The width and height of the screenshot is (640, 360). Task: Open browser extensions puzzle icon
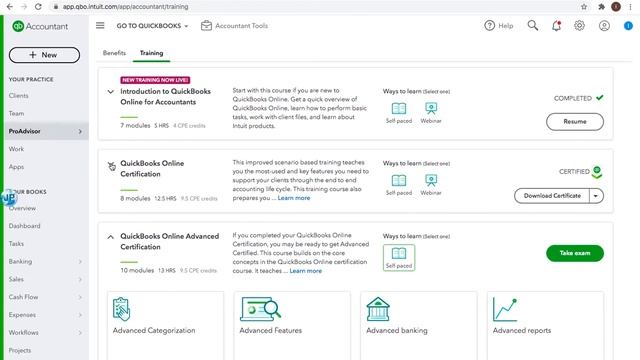601,7
